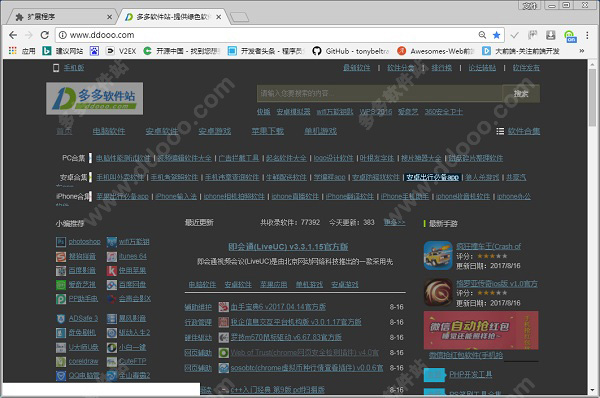Open the logo设计软件 collection link
This screenshot has height=398, width=600.
(333, 158)
